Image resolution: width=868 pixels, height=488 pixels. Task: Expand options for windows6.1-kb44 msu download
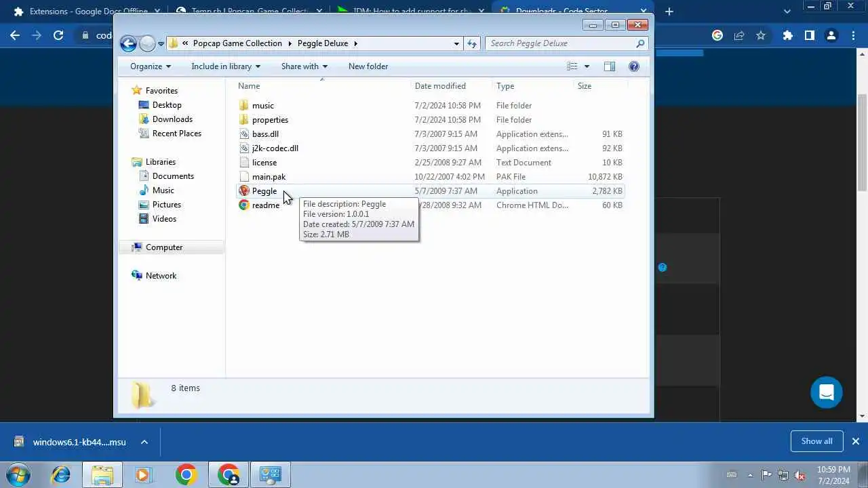(144, 442)
